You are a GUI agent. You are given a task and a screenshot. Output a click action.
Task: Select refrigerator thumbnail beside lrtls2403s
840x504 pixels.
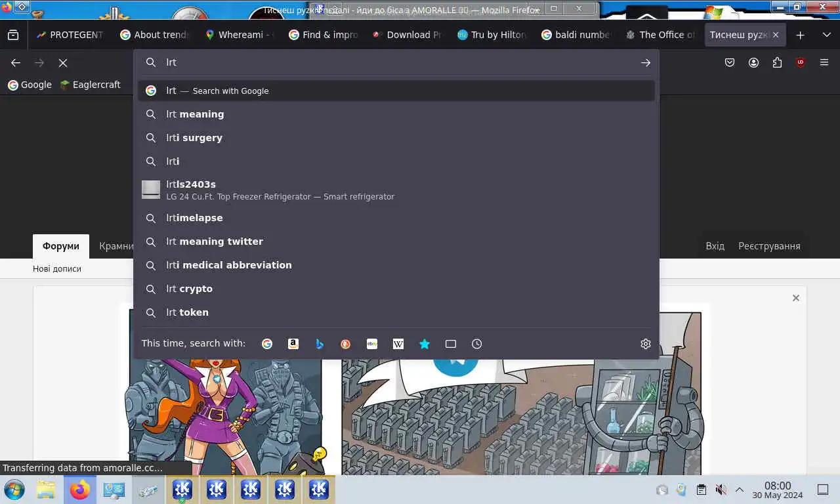tap(151, 190)
